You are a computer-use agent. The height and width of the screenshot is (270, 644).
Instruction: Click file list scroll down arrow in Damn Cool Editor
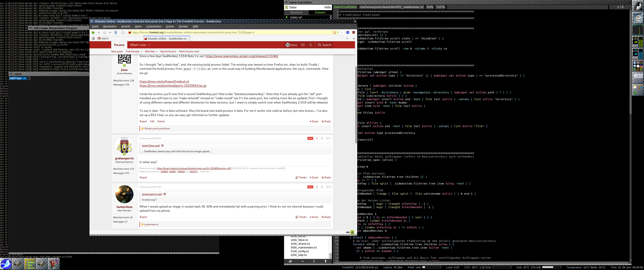(330, 257)
